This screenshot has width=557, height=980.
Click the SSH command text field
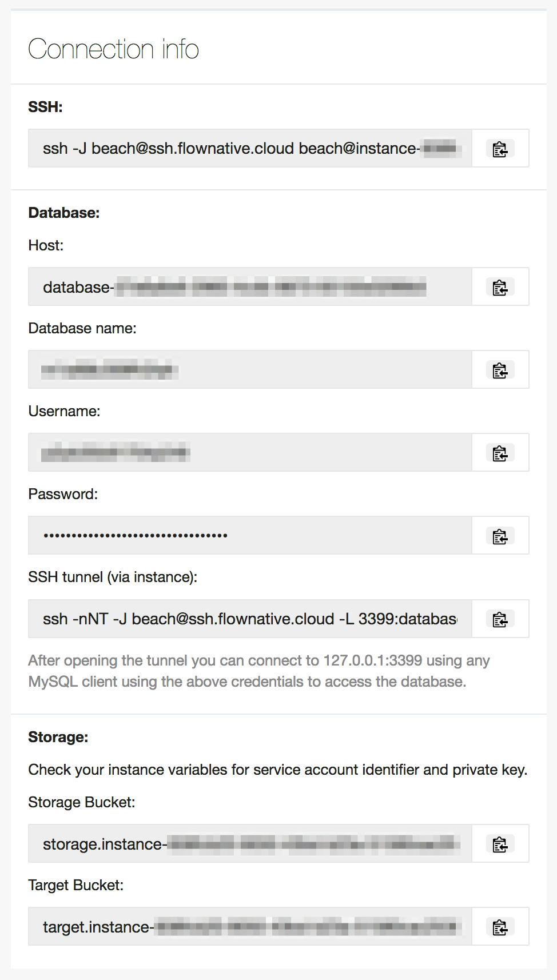pyautogui.click(x=250, y=149)
